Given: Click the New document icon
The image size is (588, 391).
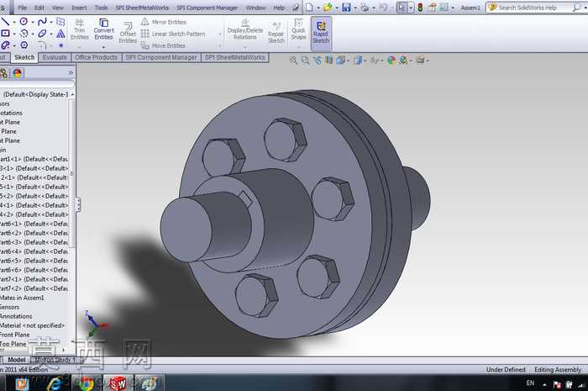Looking at the screenshot, I should tap(309, 7).
